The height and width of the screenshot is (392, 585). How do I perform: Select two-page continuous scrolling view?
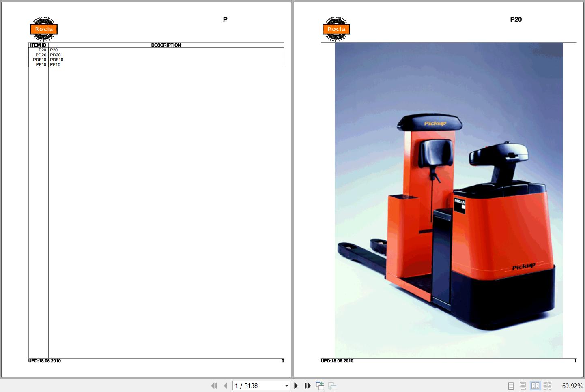(x=548, y=386)
